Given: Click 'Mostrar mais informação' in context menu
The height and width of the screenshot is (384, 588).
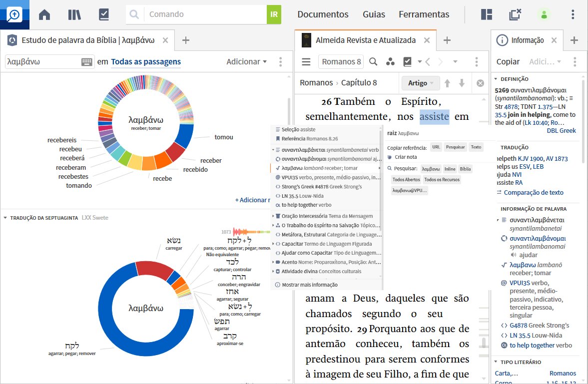Looking at the screenshot, I should 306,285.
